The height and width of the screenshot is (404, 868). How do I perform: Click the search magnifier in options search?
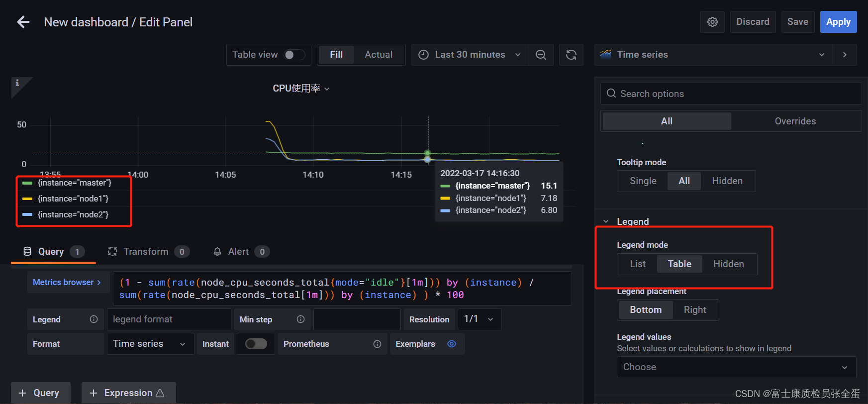coord(611,94)
